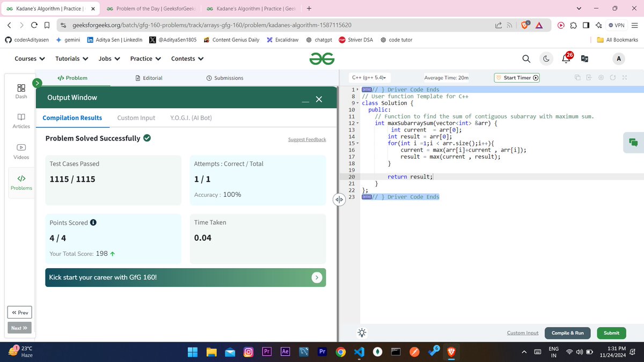
Task: Click Kick start your career banner arrow
Action: point(317,277)
